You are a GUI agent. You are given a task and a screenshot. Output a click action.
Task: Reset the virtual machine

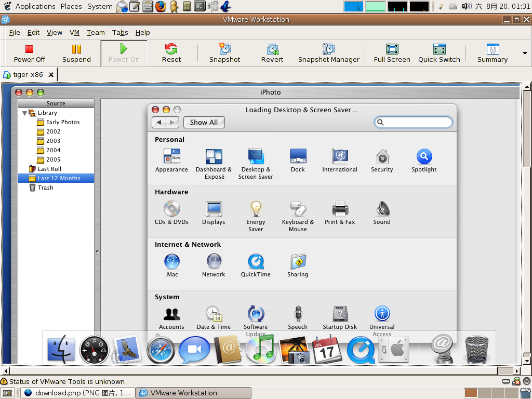(x=171, y=54)
